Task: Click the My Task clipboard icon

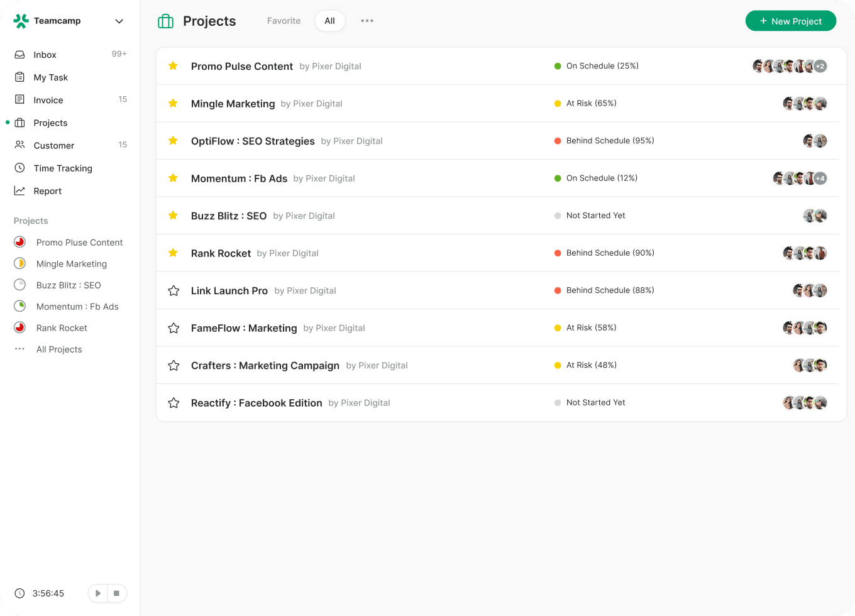Action: 20,77
